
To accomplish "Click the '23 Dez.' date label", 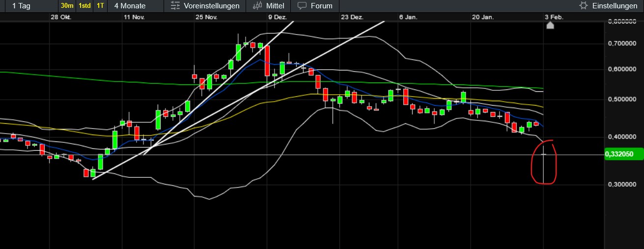I will click(352, 17).
